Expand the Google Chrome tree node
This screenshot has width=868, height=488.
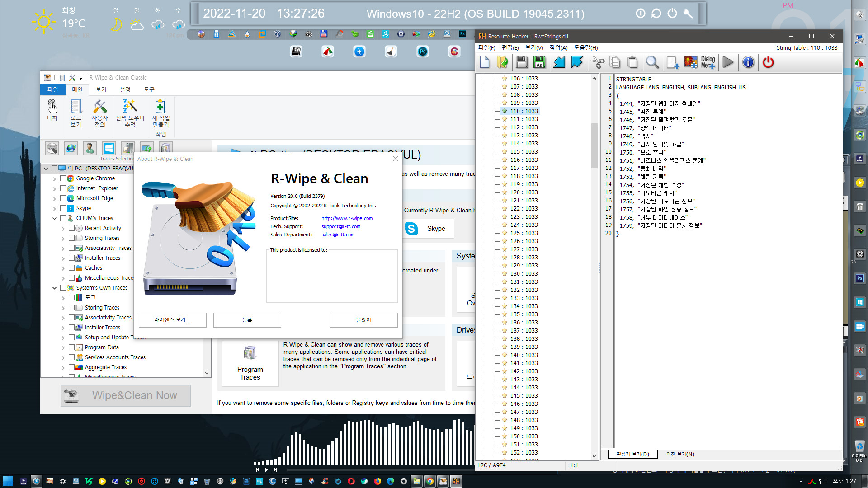tap(54, 178)
